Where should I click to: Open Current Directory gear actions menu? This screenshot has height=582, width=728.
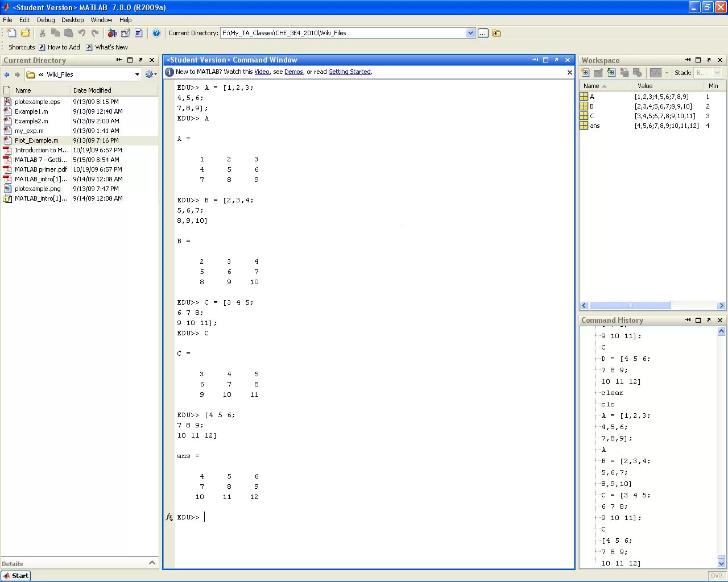coord(150,74)
